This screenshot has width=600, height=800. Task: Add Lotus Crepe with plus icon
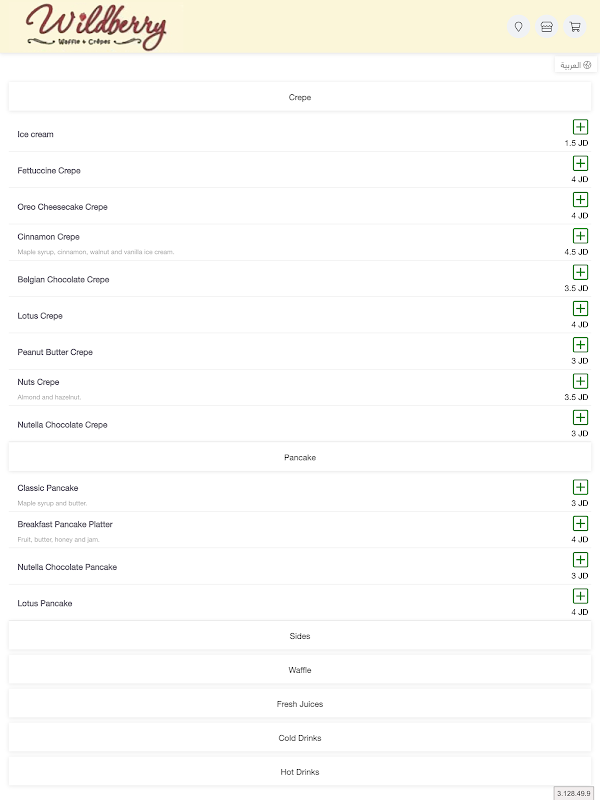click(x=580, y=309)
